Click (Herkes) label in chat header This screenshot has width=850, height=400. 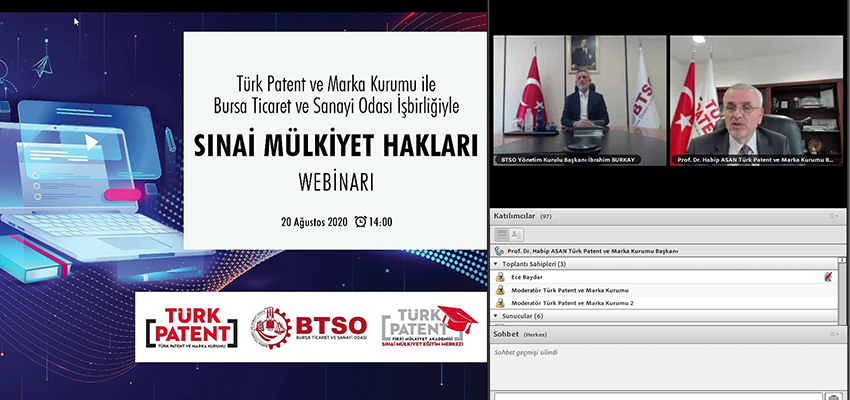click(x=535, y=335)
